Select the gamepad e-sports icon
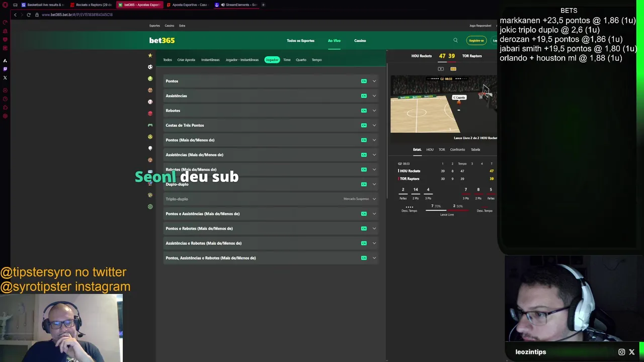This screenshot has width=644, height=362. pos(150,125)
